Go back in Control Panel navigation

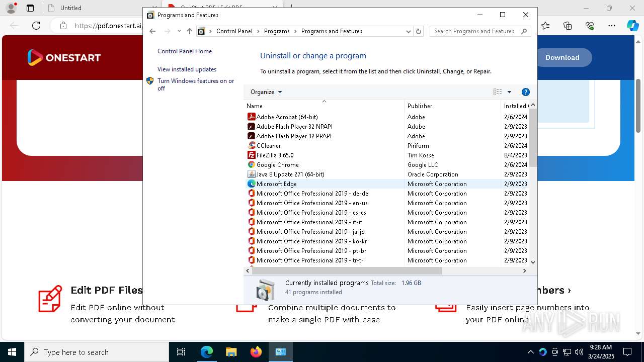coord(153,31)
